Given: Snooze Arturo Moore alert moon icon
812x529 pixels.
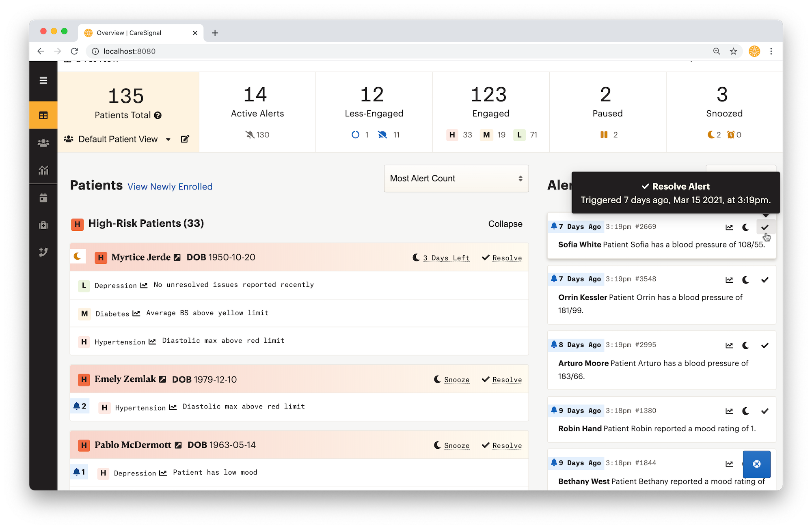Looking at the screenshot, I should [745, 346].
